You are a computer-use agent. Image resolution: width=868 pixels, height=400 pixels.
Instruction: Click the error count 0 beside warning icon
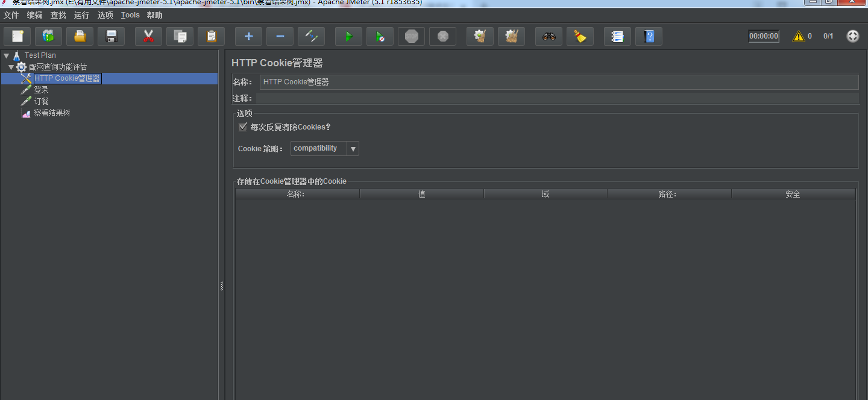click(x=810, y=36)
